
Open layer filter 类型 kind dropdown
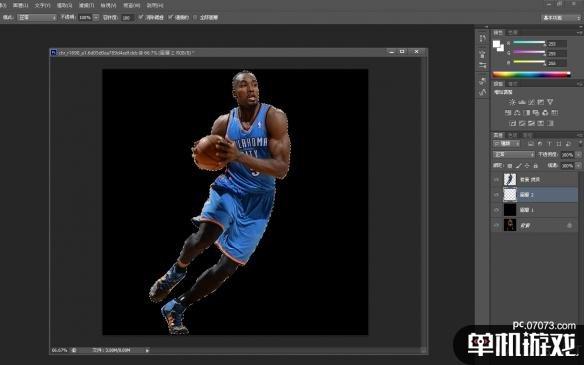(x=507, y=144)
